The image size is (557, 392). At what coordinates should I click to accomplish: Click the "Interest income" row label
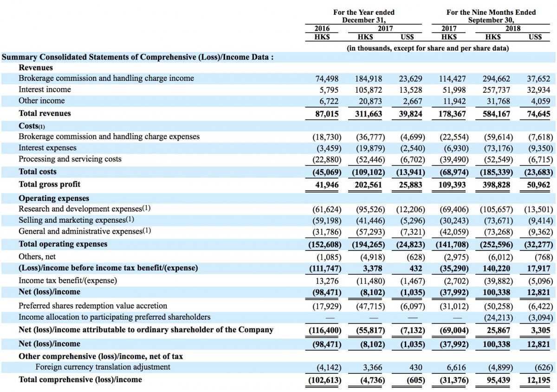(45, 89)
